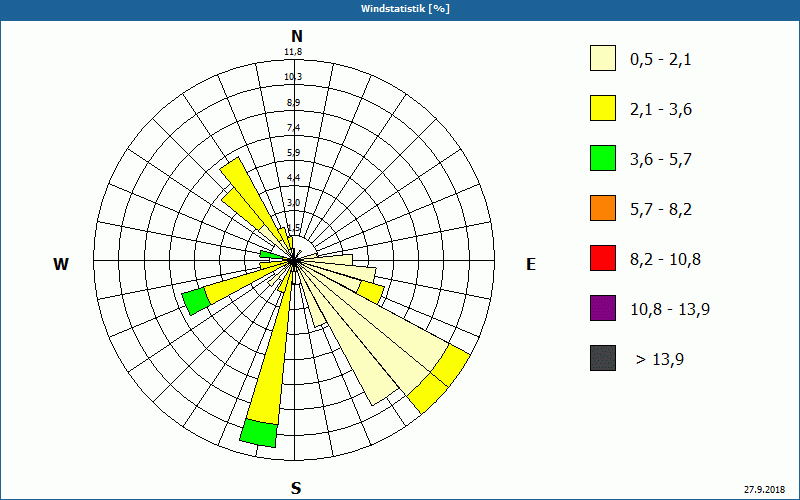Click the 8,9 ring scale value

(x=293, y=103)
